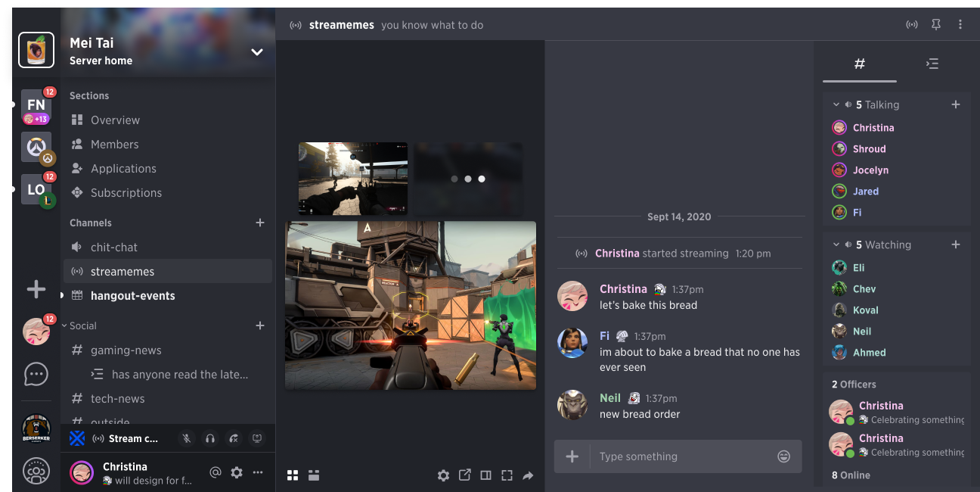Open the small secondary stream thumbnail
The height and width of the screenshot is (492, 980).
coord(353,179)
